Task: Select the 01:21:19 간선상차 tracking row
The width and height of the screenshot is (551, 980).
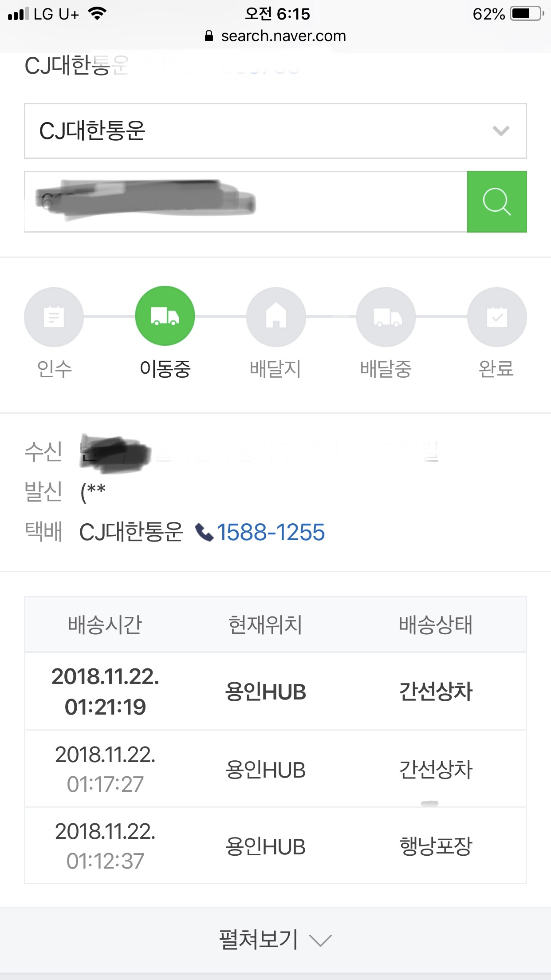Action: coord(275,691)
